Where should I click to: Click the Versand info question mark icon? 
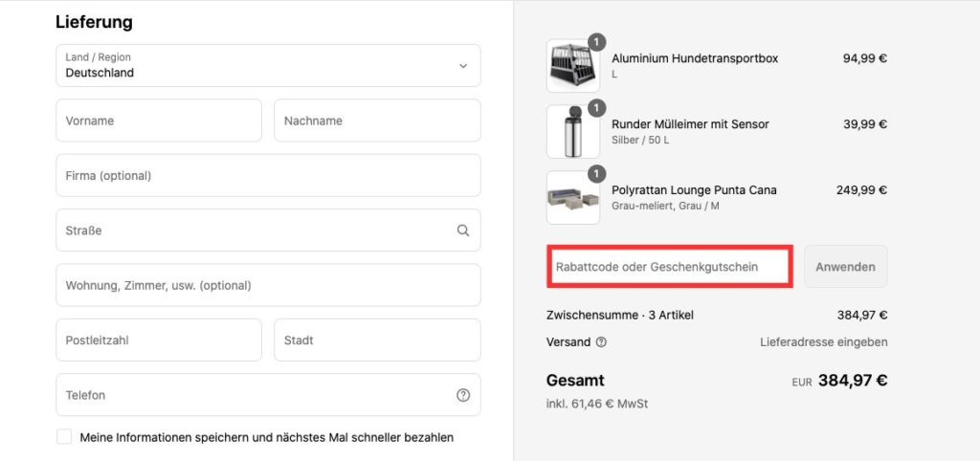(x=601, y=342)
